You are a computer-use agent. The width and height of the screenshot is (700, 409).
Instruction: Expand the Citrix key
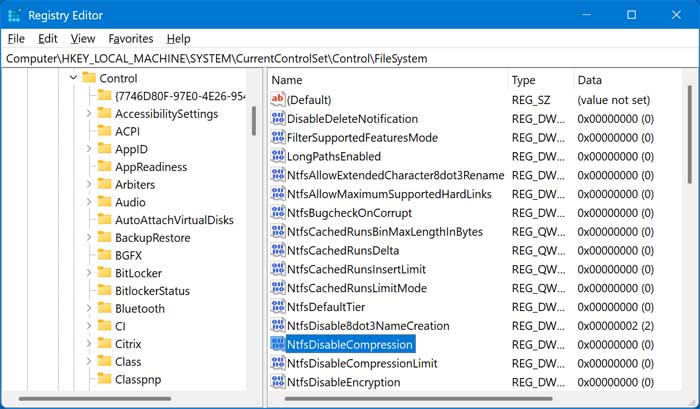click(x=89, y=343)
